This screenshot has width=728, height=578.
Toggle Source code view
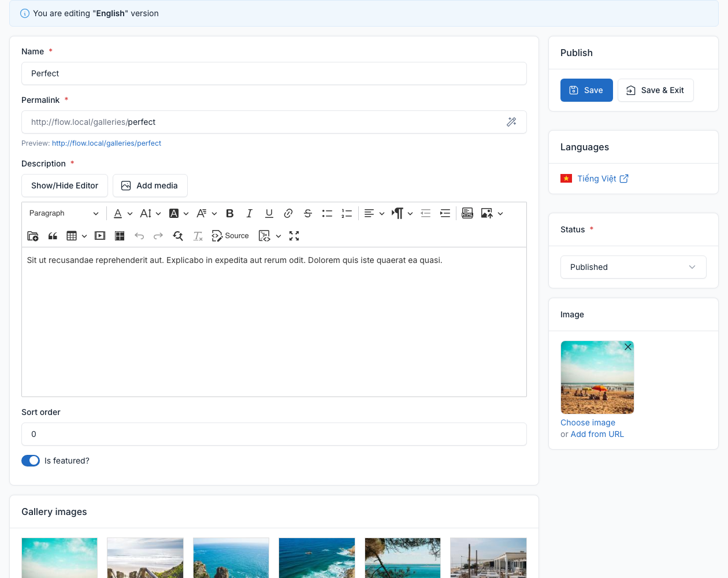pos(231,236)
